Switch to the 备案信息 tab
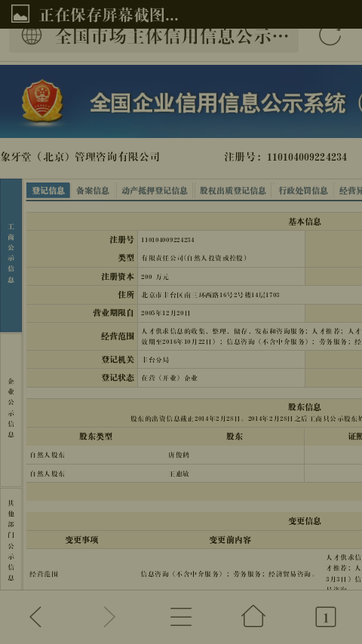 tap(93, 191)
